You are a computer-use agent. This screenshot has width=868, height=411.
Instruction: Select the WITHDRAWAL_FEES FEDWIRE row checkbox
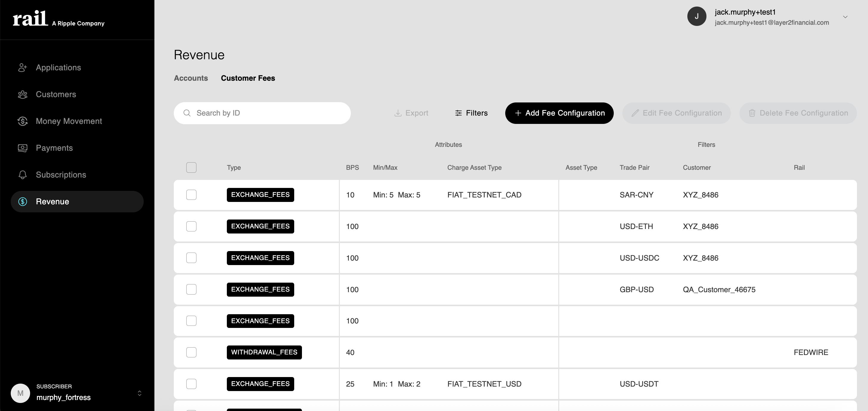pyautogui.click(x=191, y=352)
